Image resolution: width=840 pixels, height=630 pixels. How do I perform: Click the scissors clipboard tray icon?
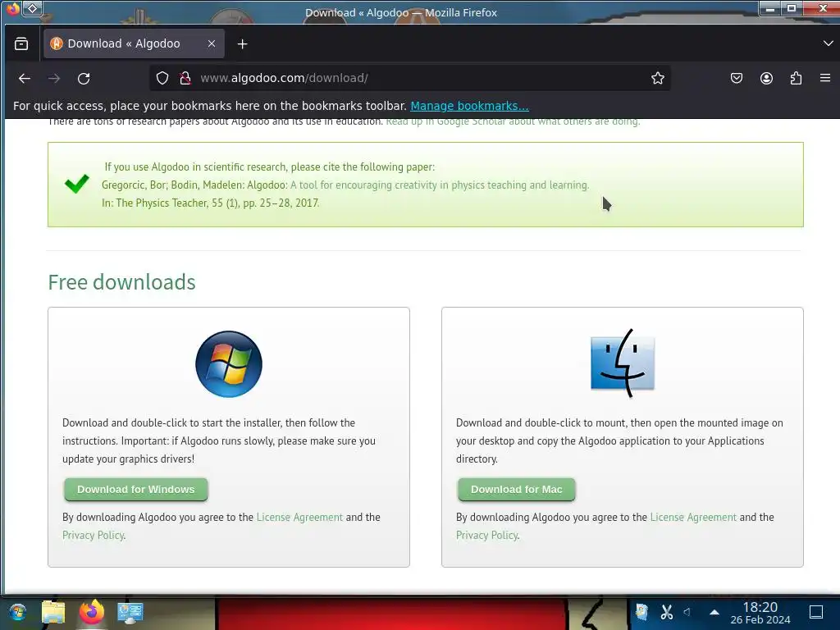click(666, 612)
